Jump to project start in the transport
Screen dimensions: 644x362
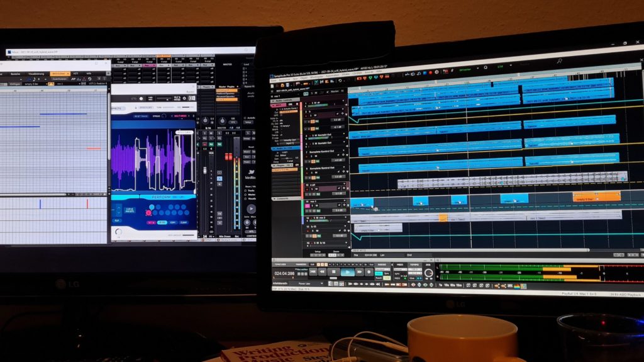click(313, 272)
